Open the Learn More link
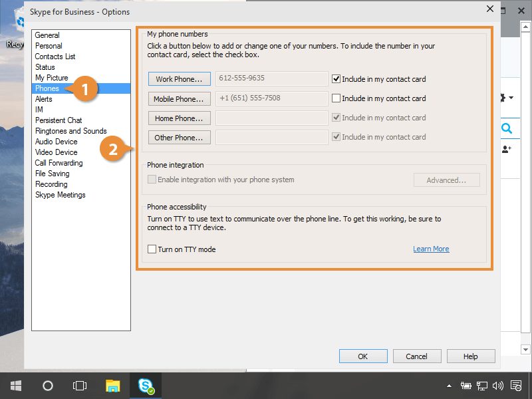This screenshot has height=399, width=532. coord(431,249)
